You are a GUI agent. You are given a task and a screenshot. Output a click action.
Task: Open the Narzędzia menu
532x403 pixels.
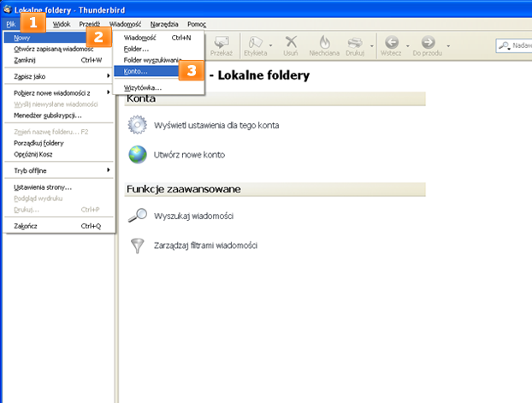point(164,24)
